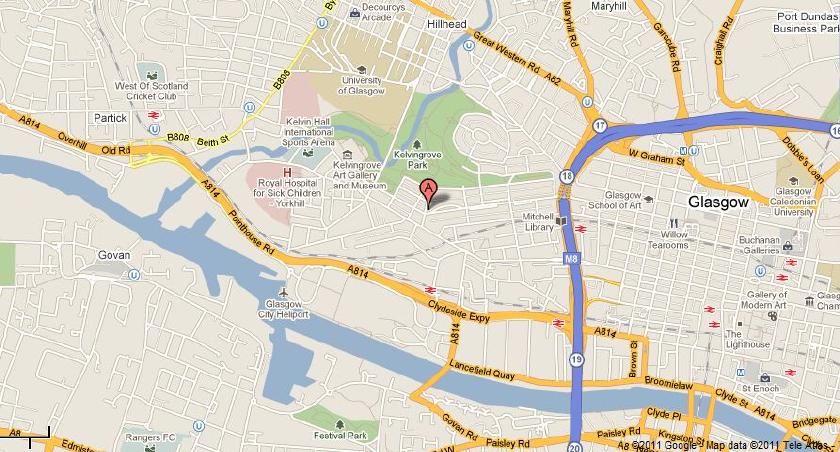Click the M8 motorway shield badge
The height and width of the screenshot is (452, 840).
click(572, 259)
